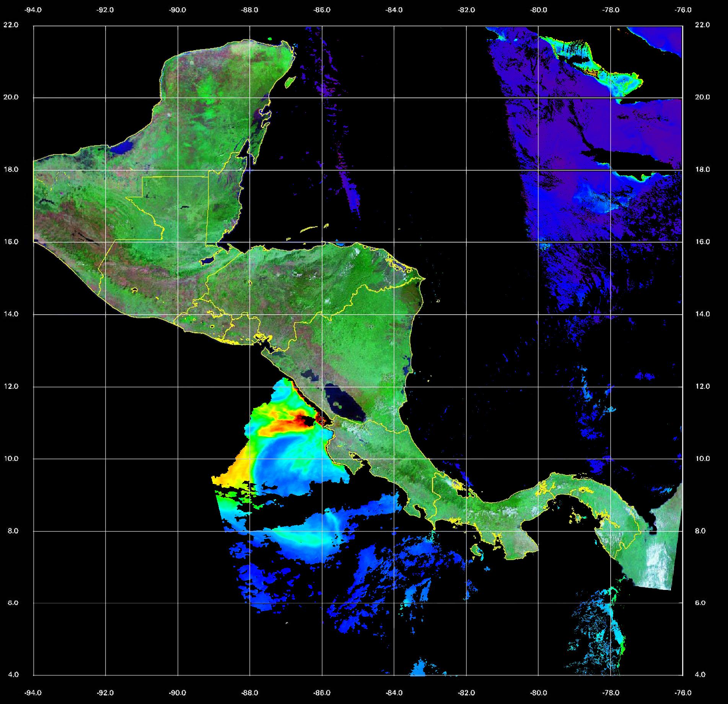
Task: Click the cyan swirl south of Costa Rica
Action: point(306,536)
